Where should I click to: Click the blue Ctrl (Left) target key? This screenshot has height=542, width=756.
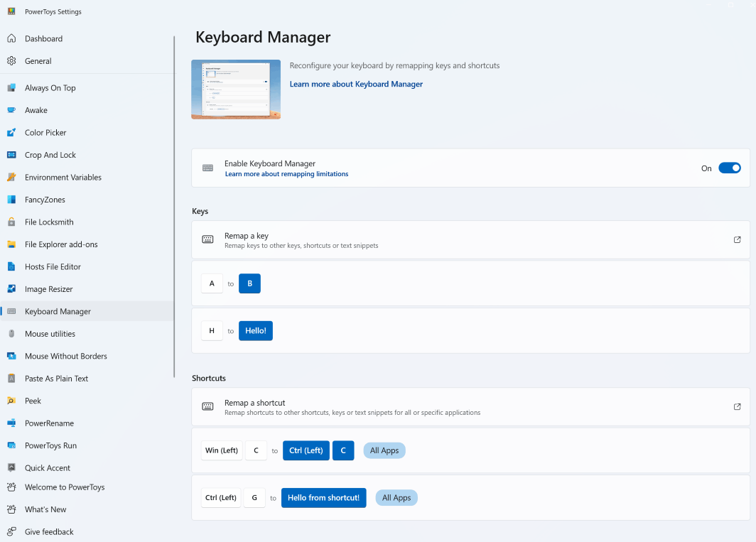click(306, 450)
